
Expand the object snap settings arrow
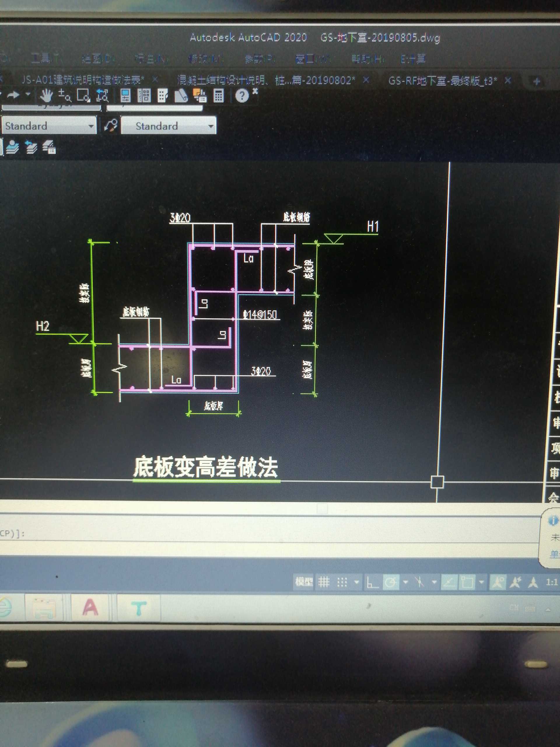coord(481,582)
